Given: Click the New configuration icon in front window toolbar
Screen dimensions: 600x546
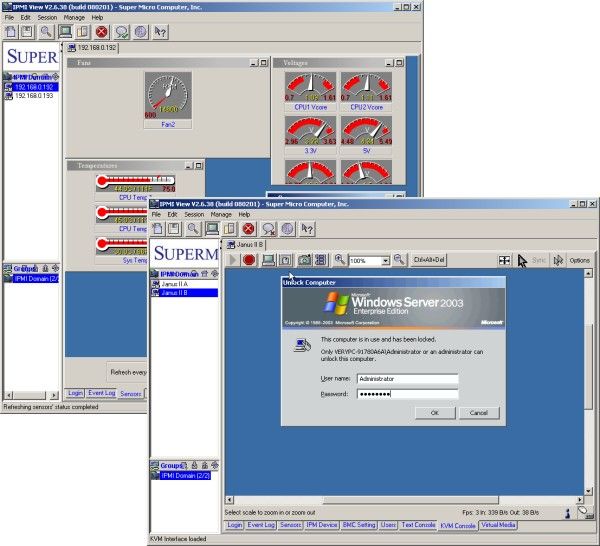Looking at the screenshot, I should [158, 229].
